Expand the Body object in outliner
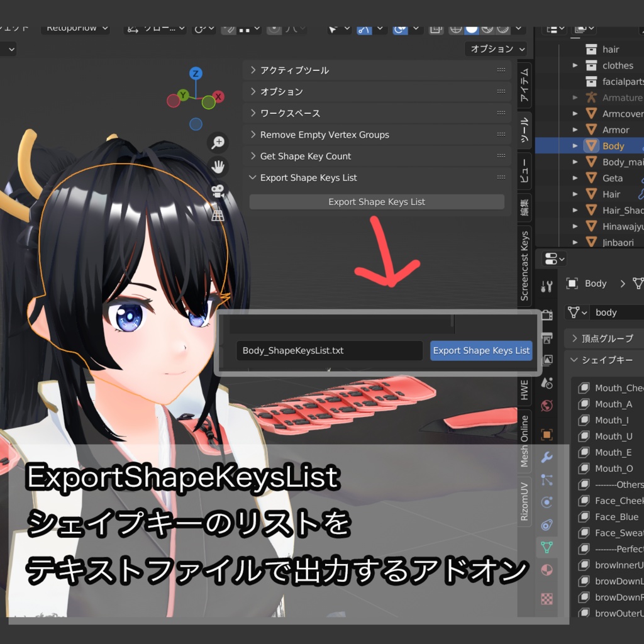 pyautogui.click(x=575, y=146)
